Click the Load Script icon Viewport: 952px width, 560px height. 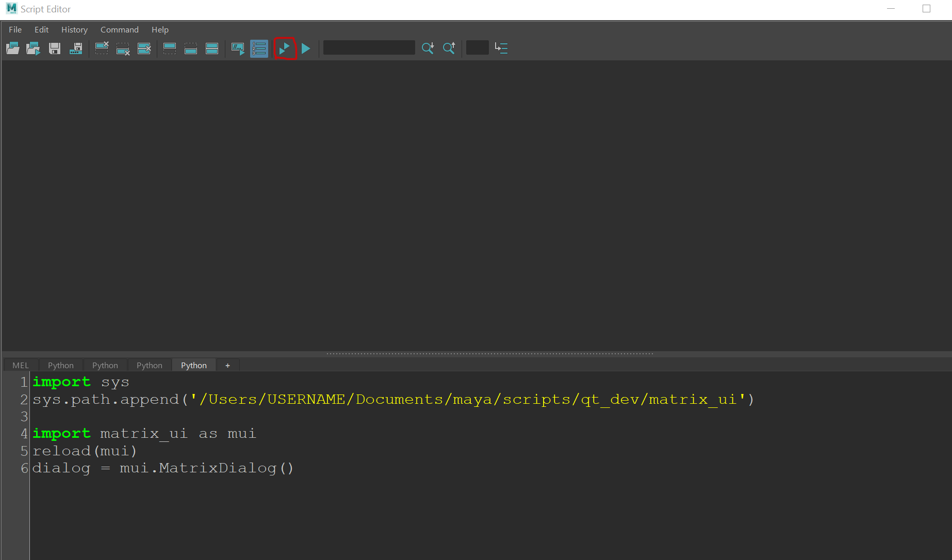pyautogui.click(x=12, y=48)
